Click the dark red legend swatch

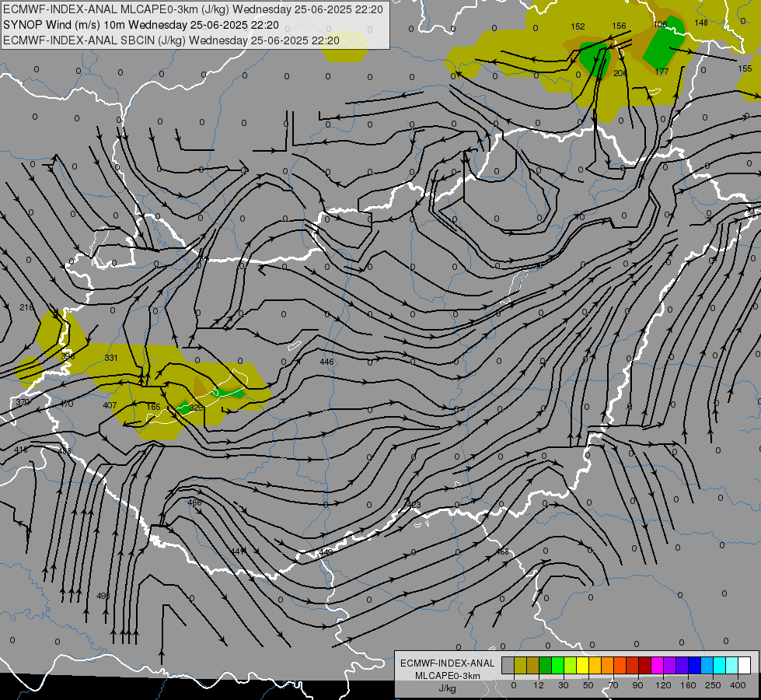[645, 665]
